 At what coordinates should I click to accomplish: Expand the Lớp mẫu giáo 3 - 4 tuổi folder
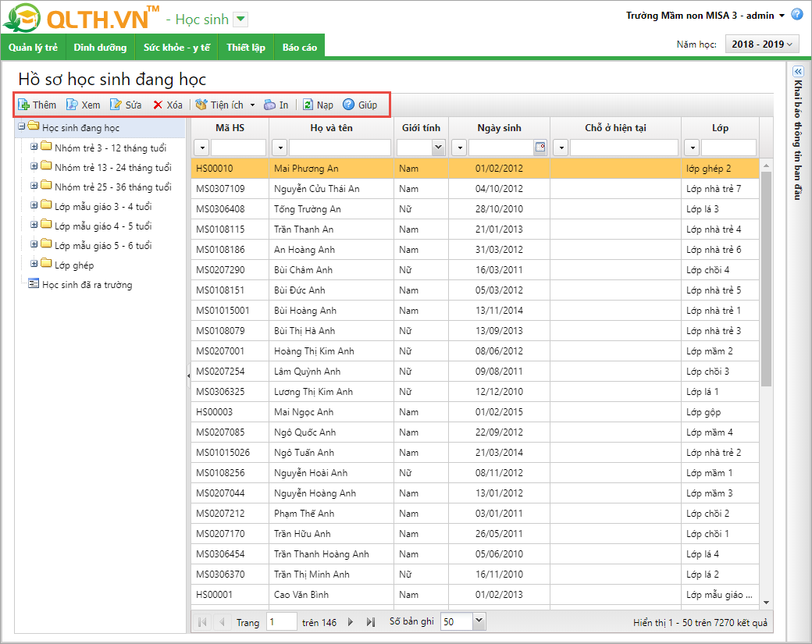click(34, 205)
